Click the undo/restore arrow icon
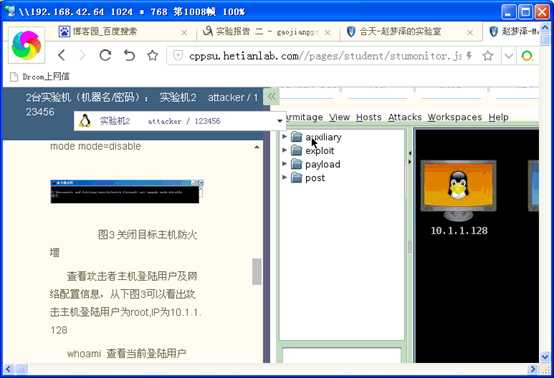Image resolution: width=554 pixels, height=378 pixels. (129, 55)
